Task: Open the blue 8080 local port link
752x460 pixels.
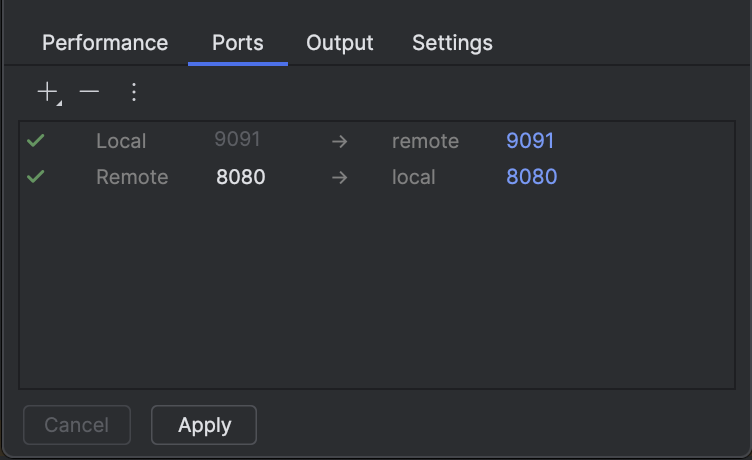Action: click(531, 177)
